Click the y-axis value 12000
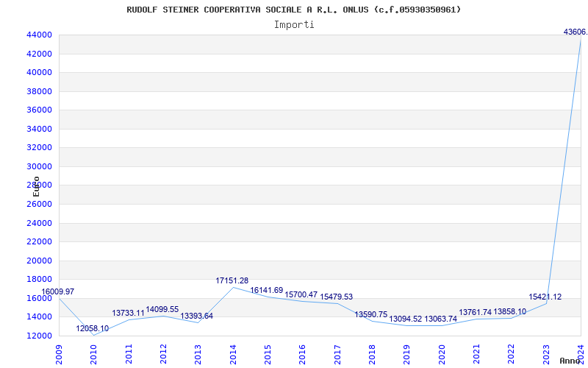The image size is (588, 368). coord(39,336)
